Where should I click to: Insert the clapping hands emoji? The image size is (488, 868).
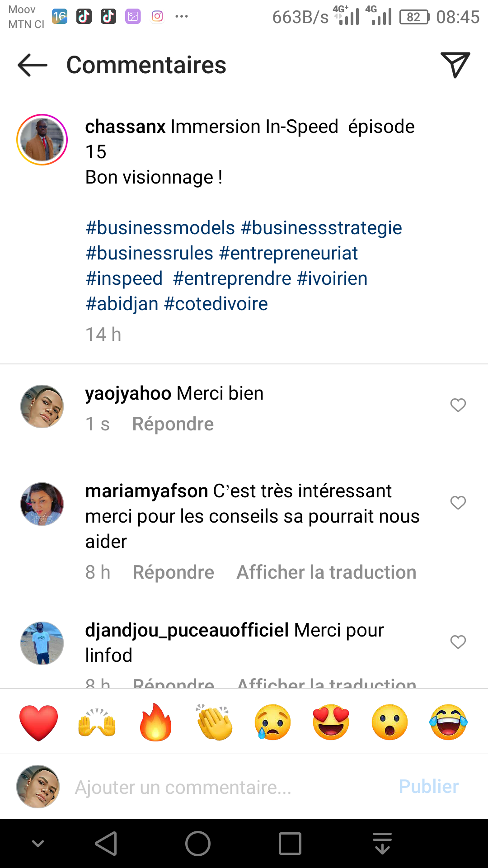[214, 722]
